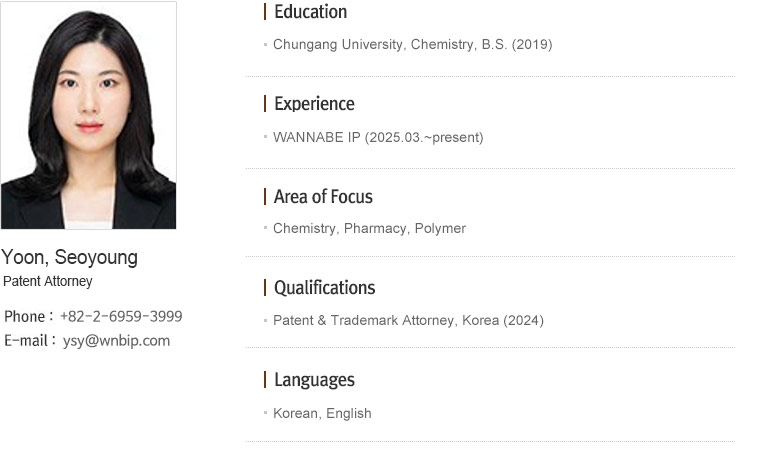
Task: Click Chemistry, Pharmacy, Polymer text
Action: [x=369, y=228]
